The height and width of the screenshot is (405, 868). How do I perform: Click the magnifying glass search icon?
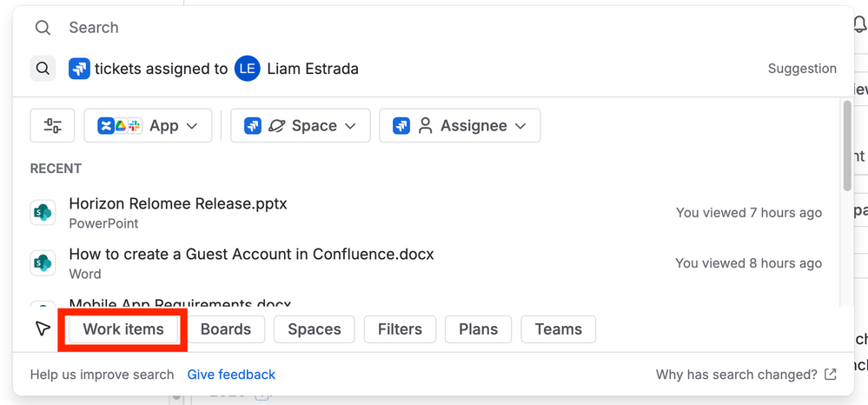(43, 28)
